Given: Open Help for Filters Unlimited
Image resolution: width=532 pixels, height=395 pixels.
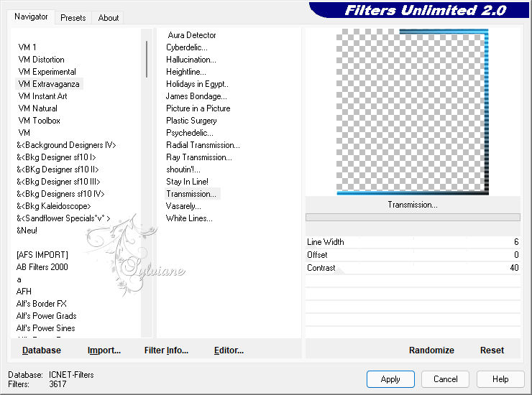Looking at the screenshot, I should click(x=500, y=379).
